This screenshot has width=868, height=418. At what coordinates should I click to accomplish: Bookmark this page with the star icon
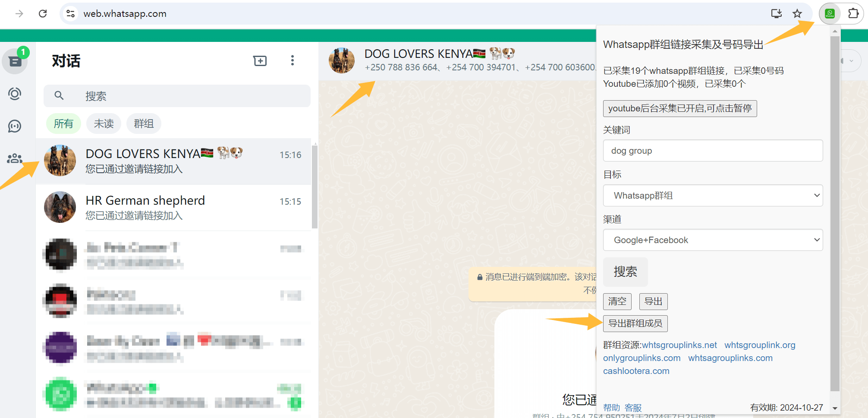[797, 14]
